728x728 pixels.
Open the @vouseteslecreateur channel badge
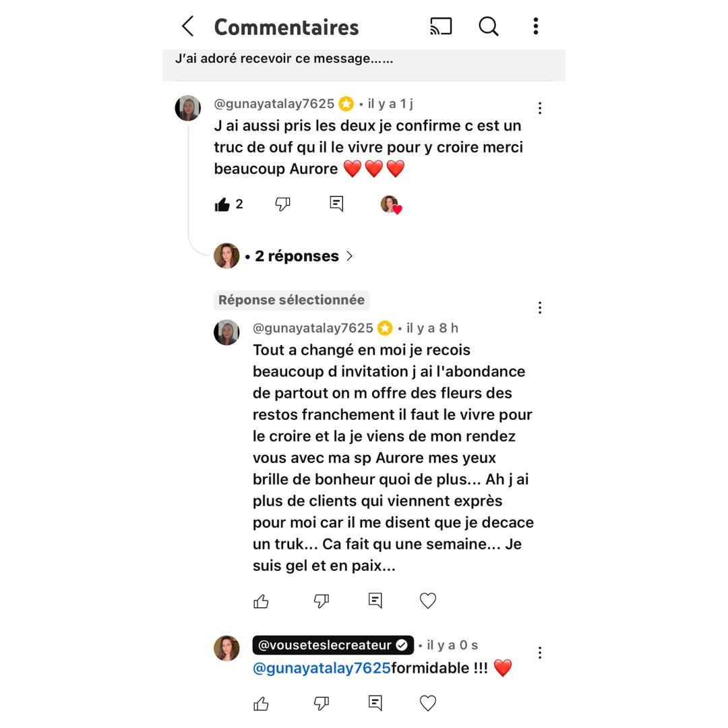333,645
